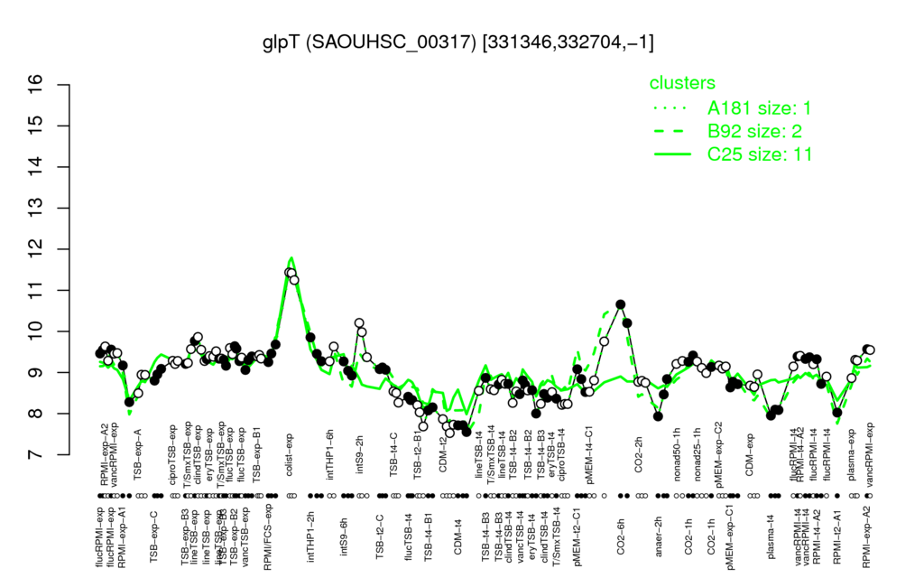Image resolution: width=924 pixels, height=578 pixels.
Task: Select y-axis tick label 13
Action: pos(35,209)
